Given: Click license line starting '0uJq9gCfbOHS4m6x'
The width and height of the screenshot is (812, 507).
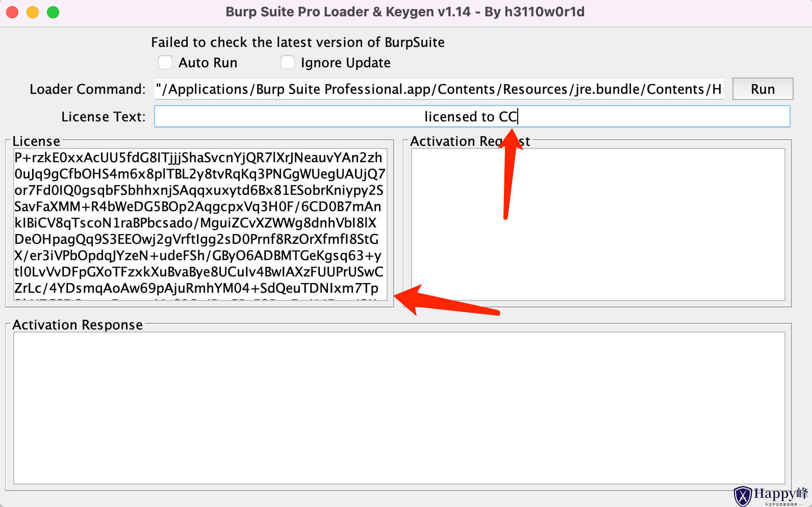Looking at the screenshot, I should click(200, 174).
